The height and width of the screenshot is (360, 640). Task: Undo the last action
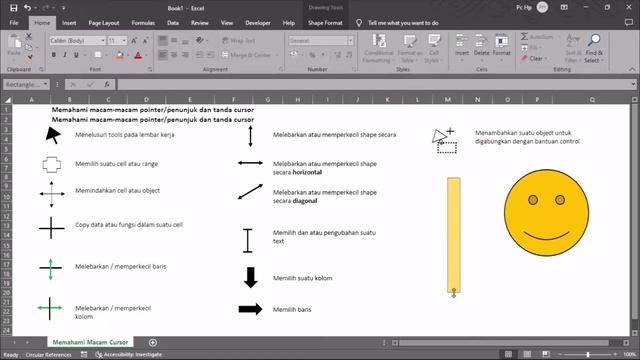tap(27, 8)
